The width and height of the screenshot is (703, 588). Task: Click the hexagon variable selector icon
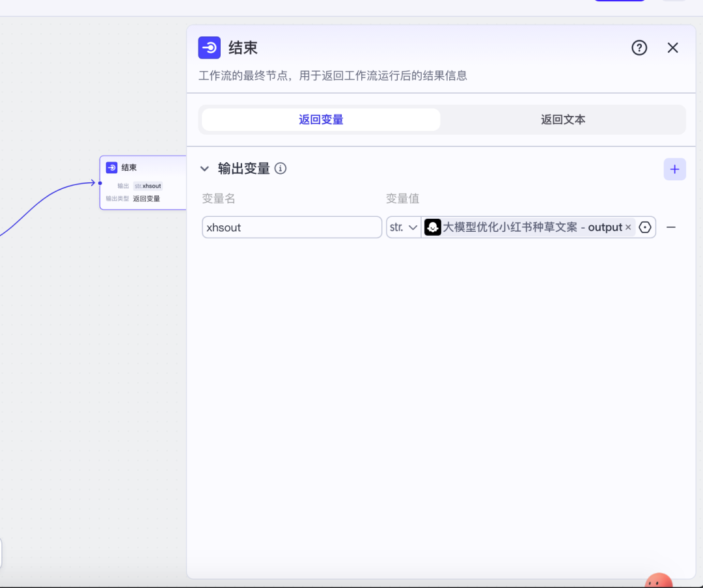[x=645, y=227]
